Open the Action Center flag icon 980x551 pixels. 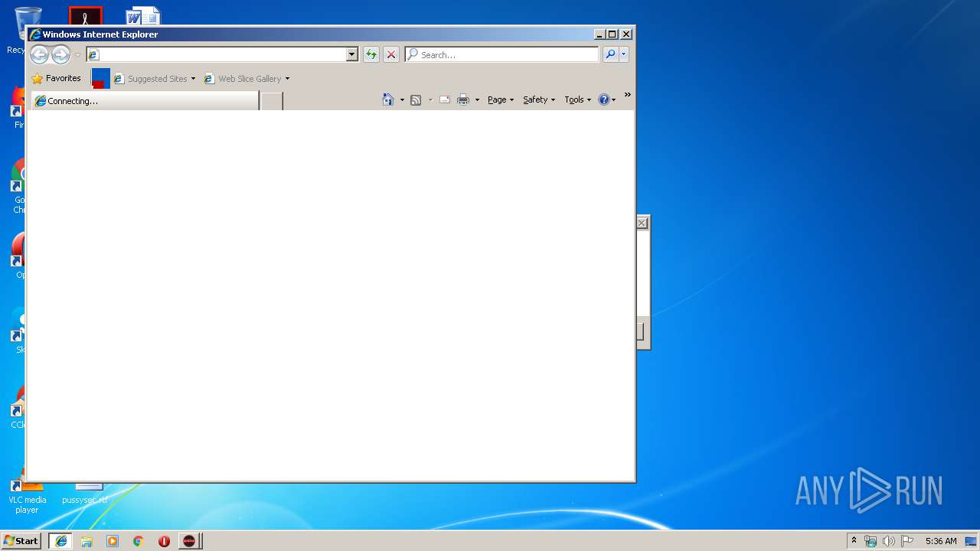pos(907,541)
